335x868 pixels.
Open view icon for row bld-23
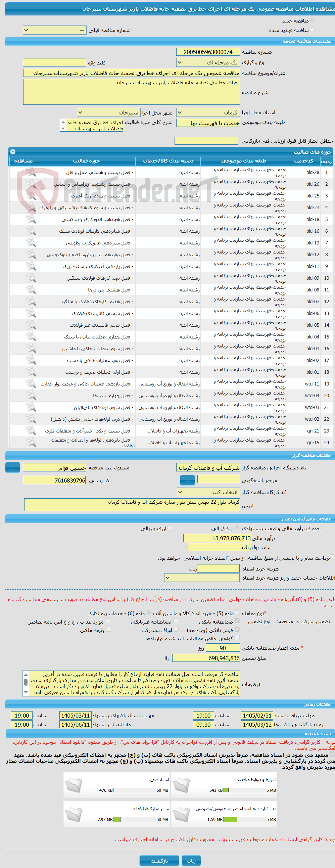(31, 208)
